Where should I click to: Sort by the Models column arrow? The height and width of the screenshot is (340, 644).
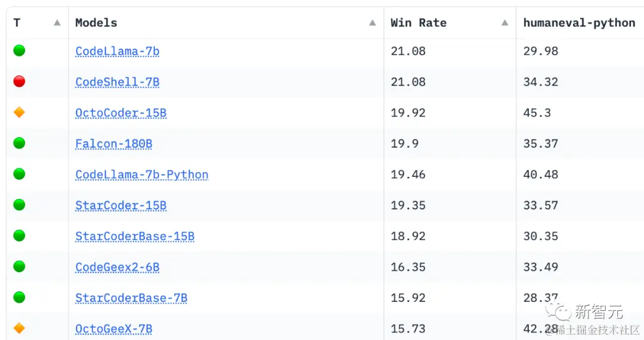coord(372,23)
